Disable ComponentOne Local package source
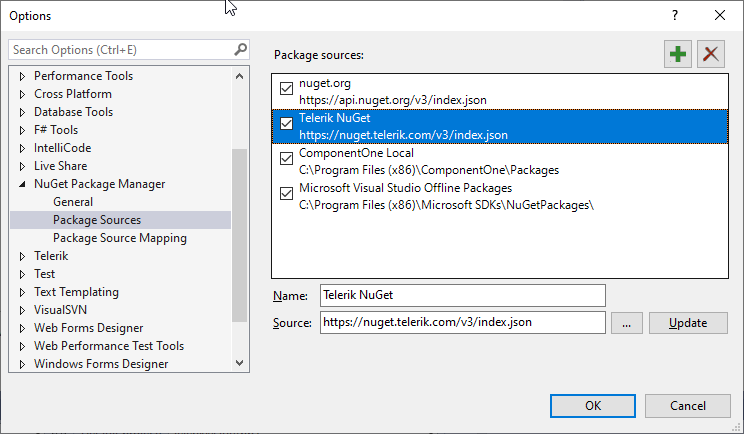The width and height of the screenshot is (744, 434). point(287,158)
